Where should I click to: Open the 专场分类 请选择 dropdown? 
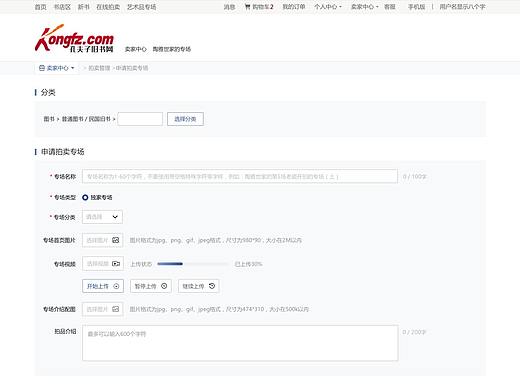pyautogui.click(x=102, y=217)
